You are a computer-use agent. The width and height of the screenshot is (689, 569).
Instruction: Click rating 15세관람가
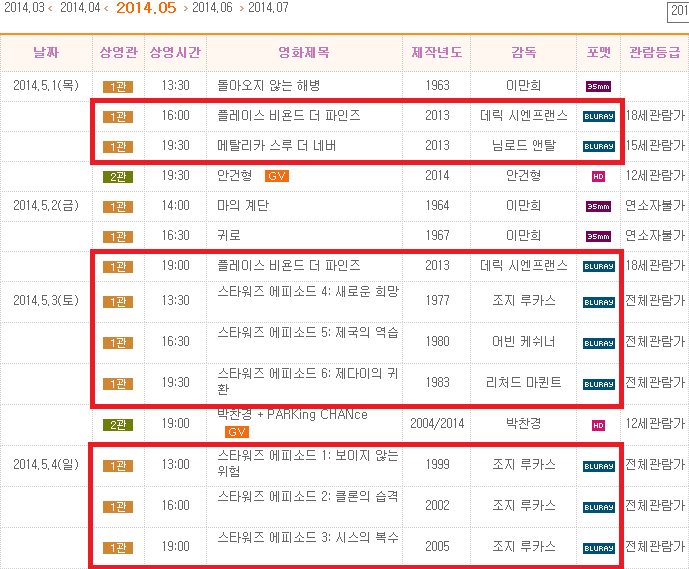[x=655, y=145]
